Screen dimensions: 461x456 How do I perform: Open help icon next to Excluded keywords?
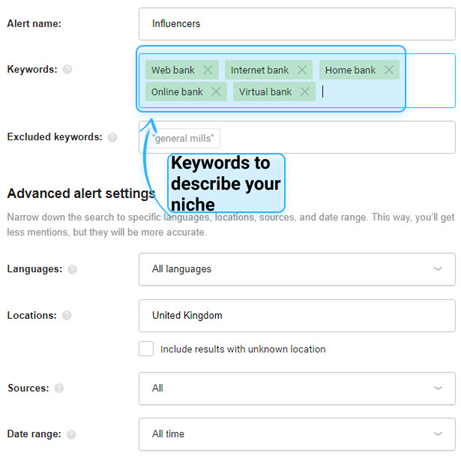pos(113,137)
